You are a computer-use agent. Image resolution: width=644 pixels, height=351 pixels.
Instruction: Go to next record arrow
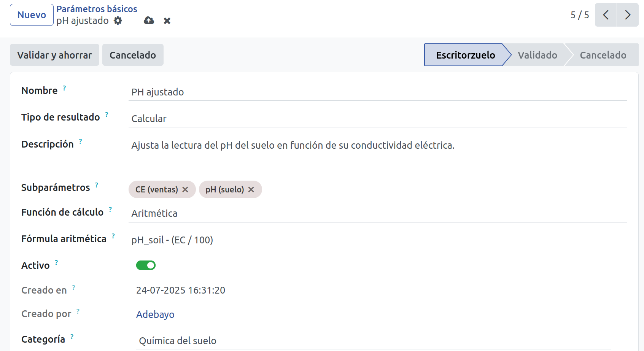pos(628,15)
